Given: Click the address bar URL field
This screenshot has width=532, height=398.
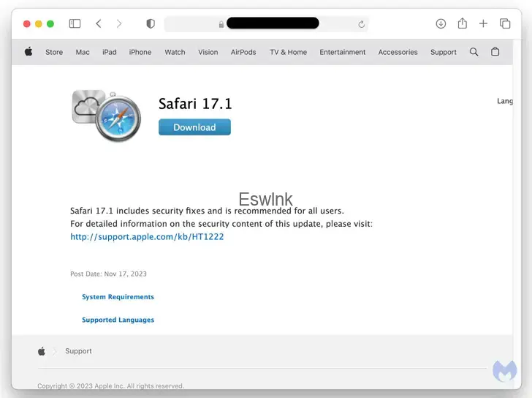Looking at the screenshot, I should [272, 23].
